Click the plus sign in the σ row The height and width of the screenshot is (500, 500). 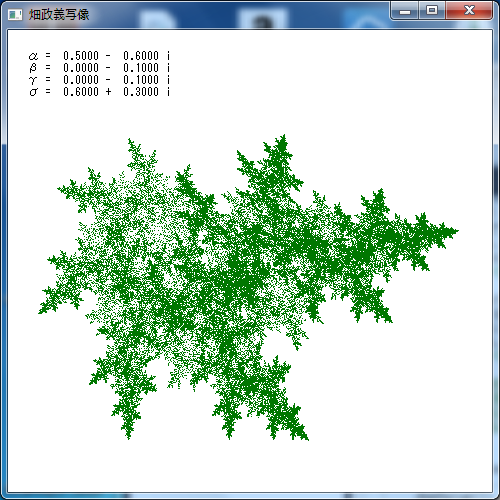pos(108,92)
